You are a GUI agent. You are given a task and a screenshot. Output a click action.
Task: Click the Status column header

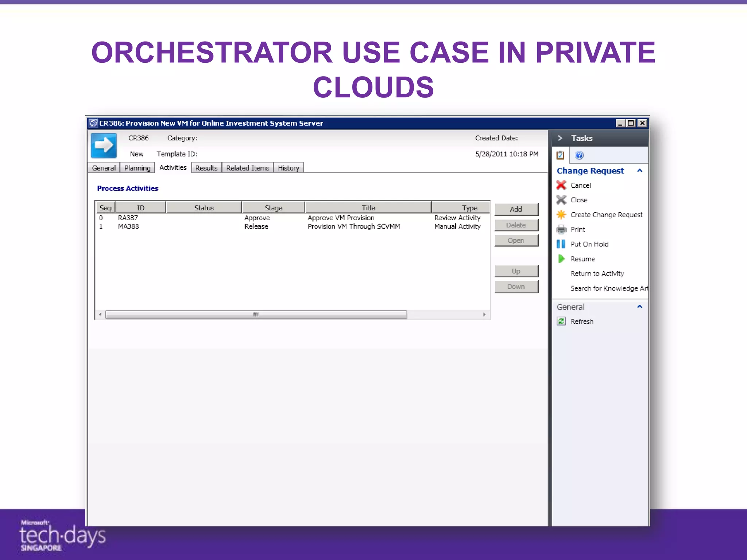coord(204,208)
